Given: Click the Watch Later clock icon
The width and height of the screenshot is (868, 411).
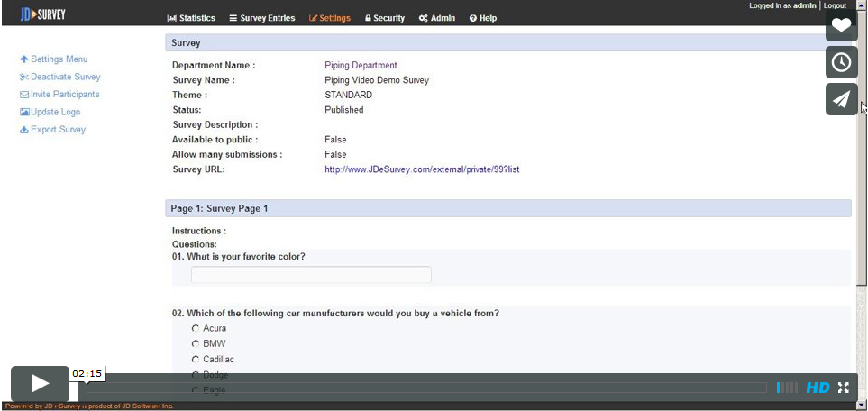Looking at the screenshot, I should [x=841, y=62].
